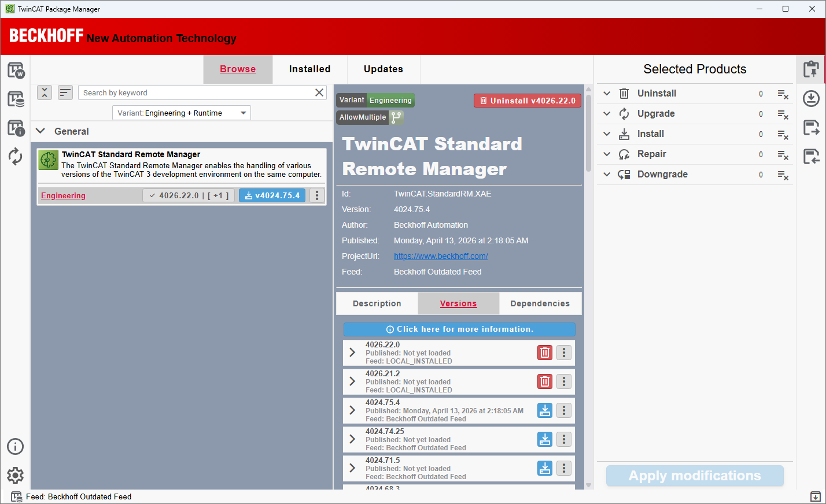Open more options for version 4024.74.25
826x504 pixels.
[x=564, y=439]
